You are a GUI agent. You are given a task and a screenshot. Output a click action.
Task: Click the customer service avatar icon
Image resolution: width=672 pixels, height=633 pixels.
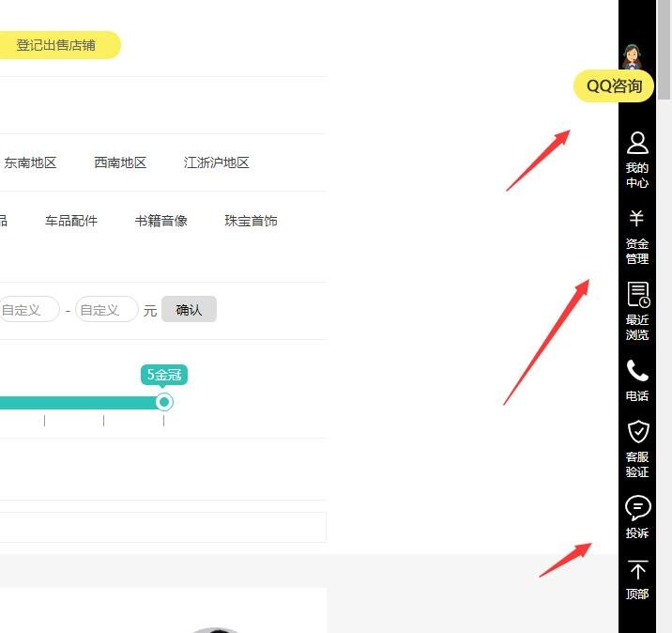coord(632,56)
